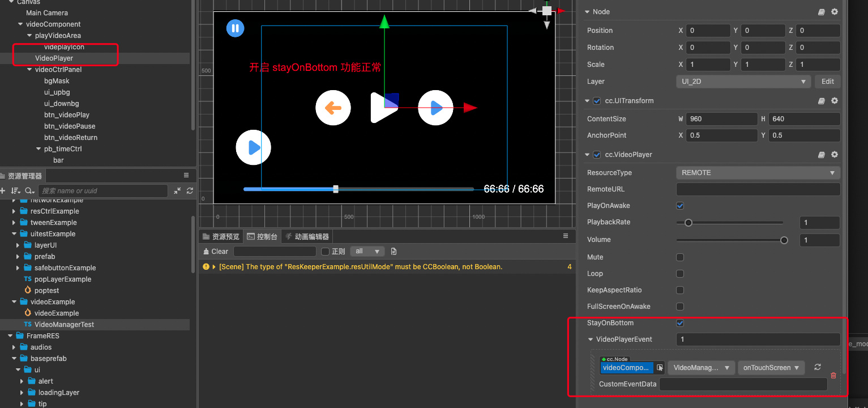868x408 pixels.
Task: Collapse the VideoPlayerEvent section
Action: pos(591,339)
